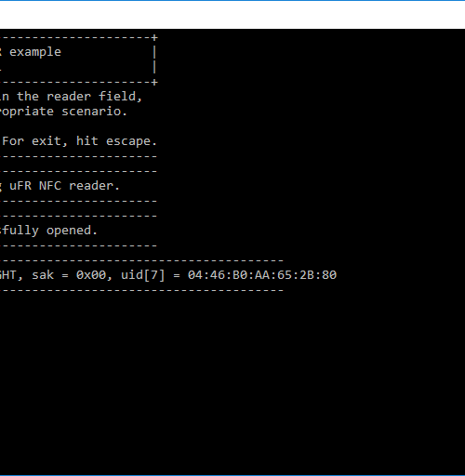
Task: Click the long dashed line below the UID
Action: click(141, 290)
